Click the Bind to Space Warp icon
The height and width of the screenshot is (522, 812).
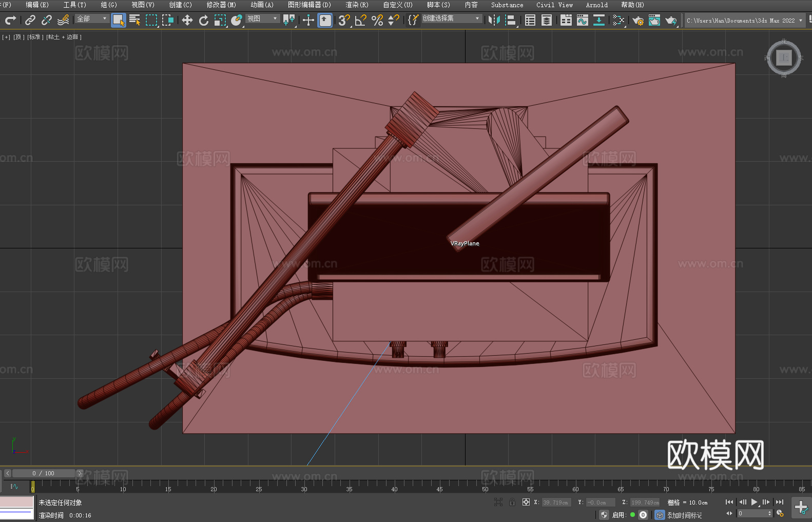(63, 20)
